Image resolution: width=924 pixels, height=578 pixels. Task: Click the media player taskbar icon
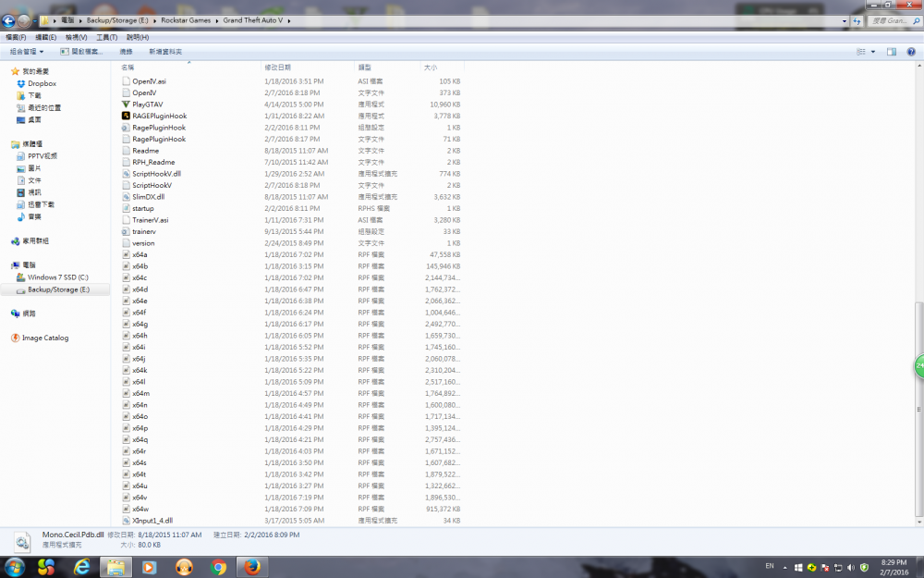[x=149, y=568]
